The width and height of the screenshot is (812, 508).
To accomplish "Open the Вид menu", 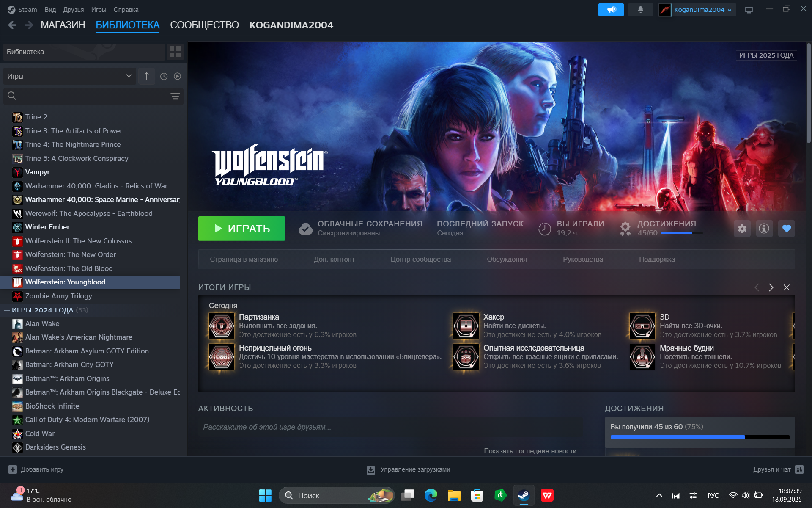I will pos(50,9).
